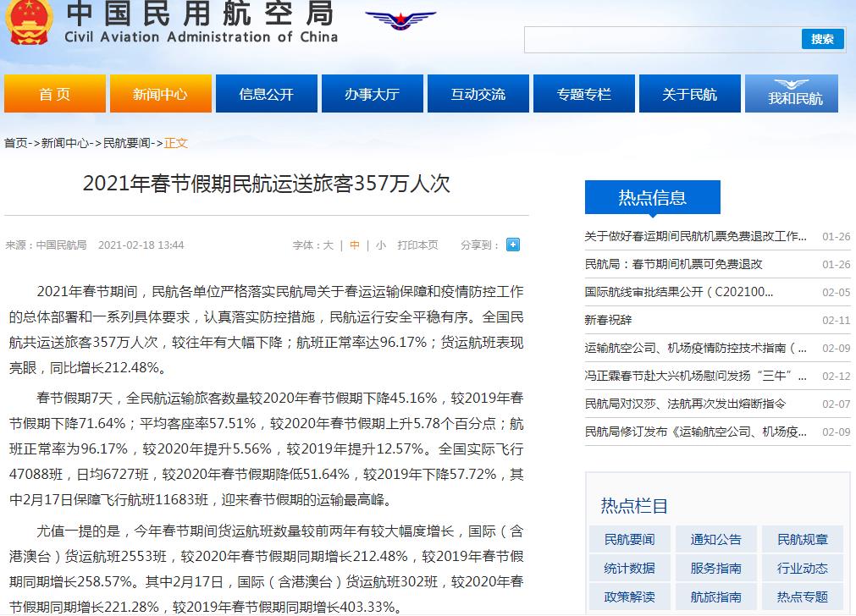This screenshot has height=616, width=856.
Task: Open the 航旅指南 shortcut in 热点栏目
Action: pyautogui.click(x=715, y=597)
